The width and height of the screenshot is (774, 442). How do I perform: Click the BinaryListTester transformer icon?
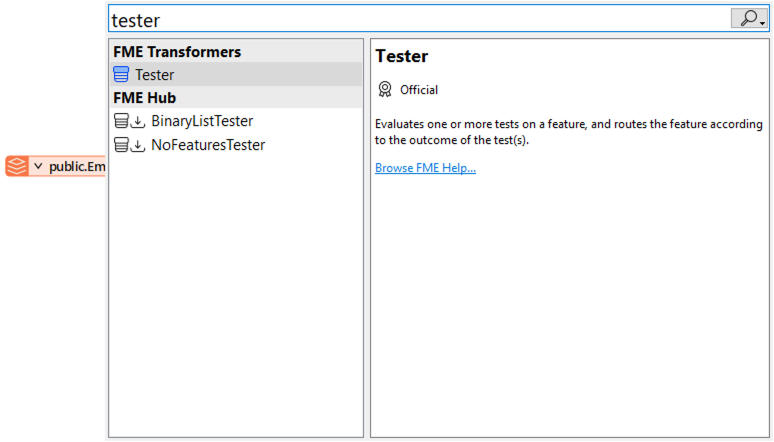coord(121,121)
